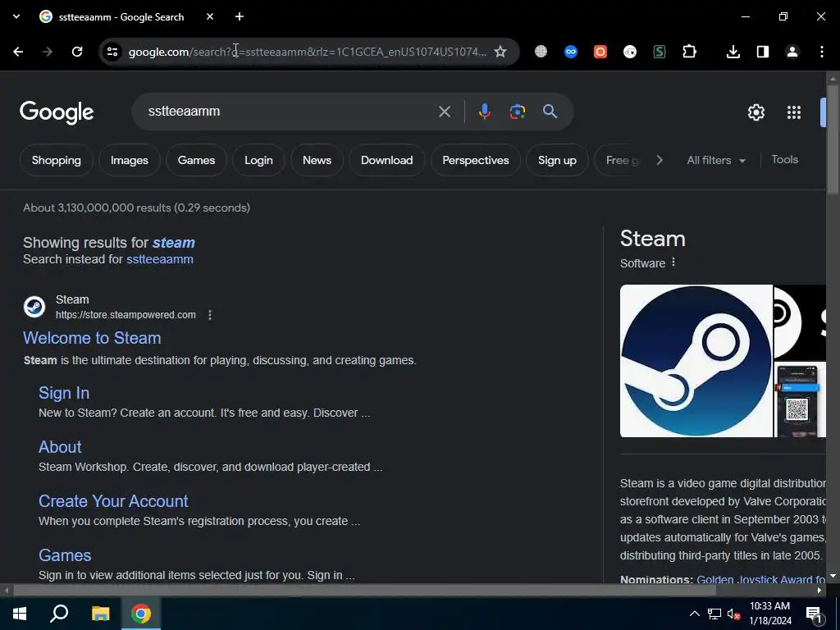Switch to Images results
This screenshot has width=840, height=630.
pos(129,160)
